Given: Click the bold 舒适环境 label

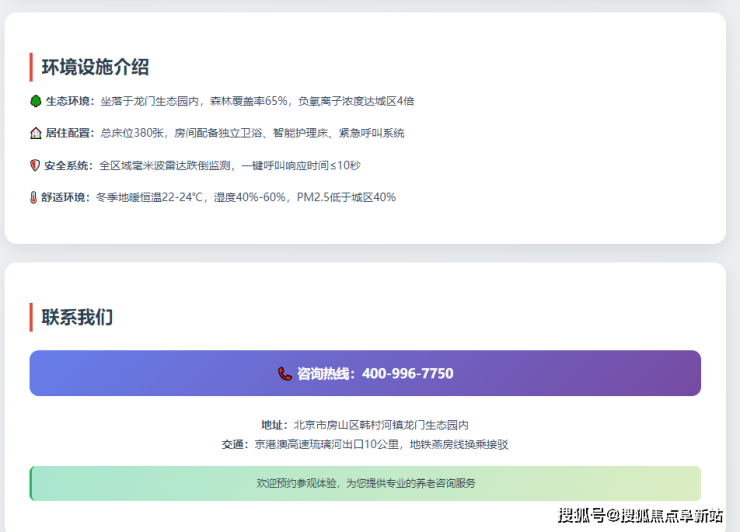Looking at the screenshot, I should point(70,197).
